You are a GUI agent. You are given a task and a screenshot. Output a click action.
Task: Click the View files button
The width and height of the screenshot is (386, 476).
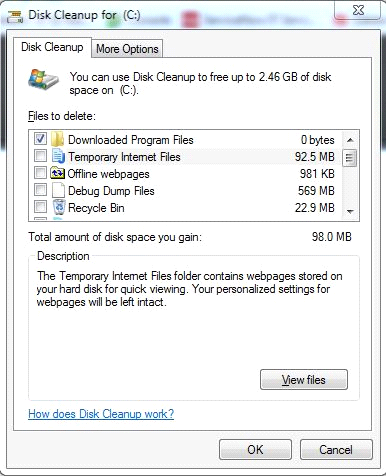coord(304,379)
